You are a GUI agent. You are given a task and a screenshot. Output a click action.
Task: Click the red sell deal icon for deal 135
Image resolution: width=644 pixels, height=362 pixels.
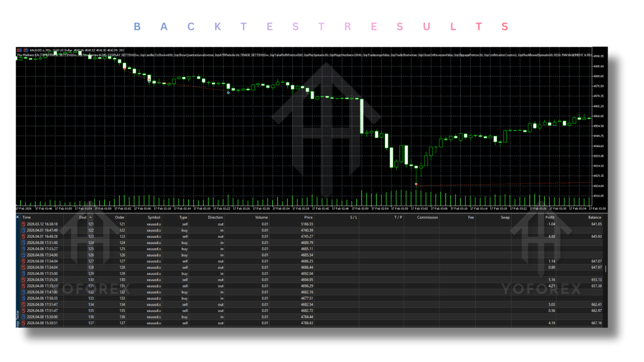[x=23, y=311]
